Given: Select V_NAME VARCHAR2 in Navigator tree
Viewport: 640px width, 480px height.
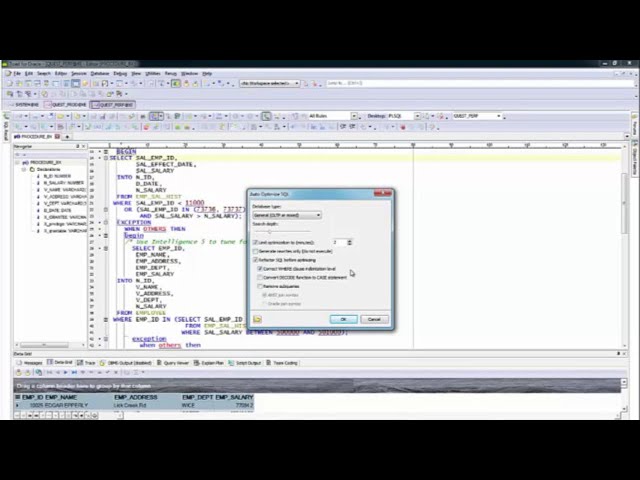Looking at the screenshot, I should pos(65,190).
